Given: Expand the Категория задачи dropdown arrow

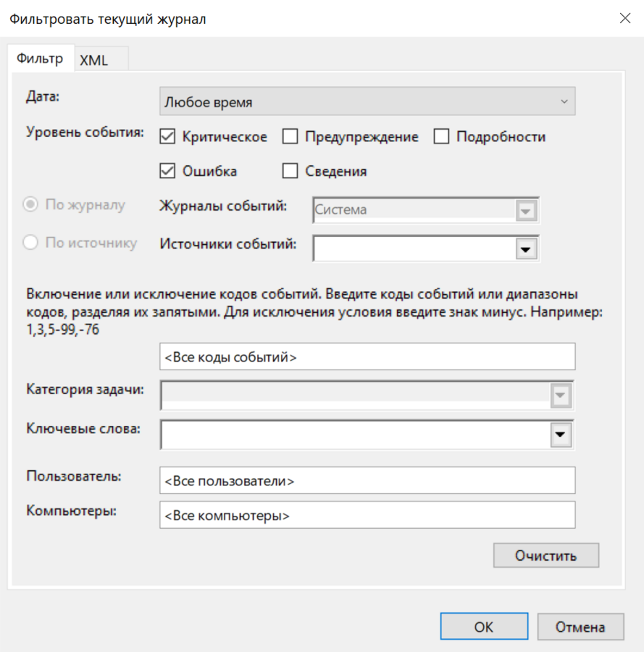Looking at the screenshot, I should [559, 396].
